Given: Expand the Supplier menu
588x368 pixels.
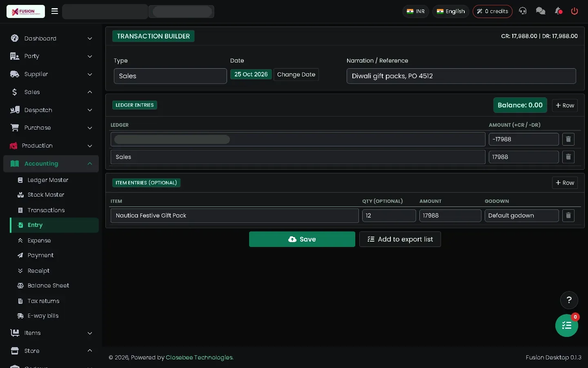Looking at the screenshot, I should [51, 74].
